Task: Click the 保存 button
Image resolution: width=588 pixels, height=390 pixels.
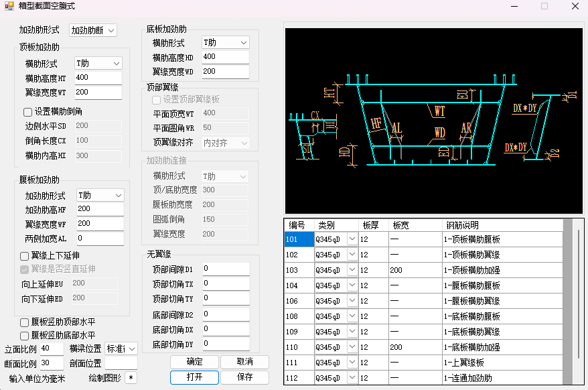Action: tap(245, 377)
